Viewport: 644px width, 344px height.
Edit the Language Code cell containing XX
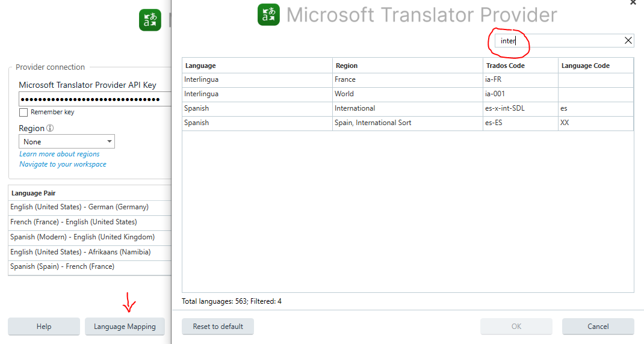pyautogui.click(x=595, y=123)
